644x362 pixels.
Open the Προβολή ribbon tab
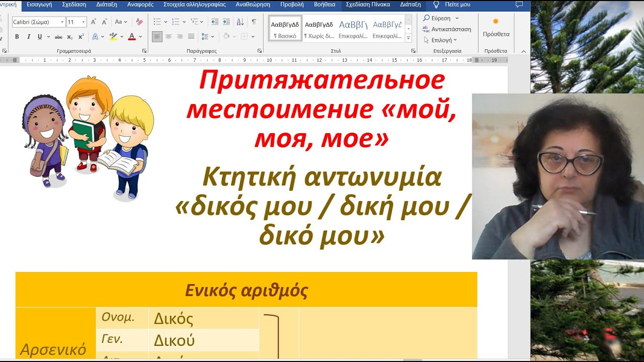tap(291, 5)
